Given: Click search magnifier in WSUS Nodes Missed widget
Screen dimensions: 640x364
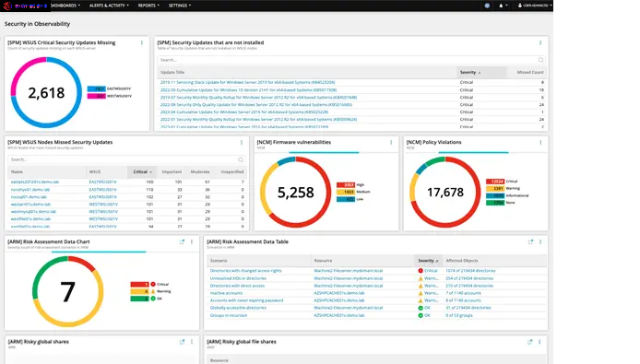Looking at the screenshot, I should pos(241,159).
